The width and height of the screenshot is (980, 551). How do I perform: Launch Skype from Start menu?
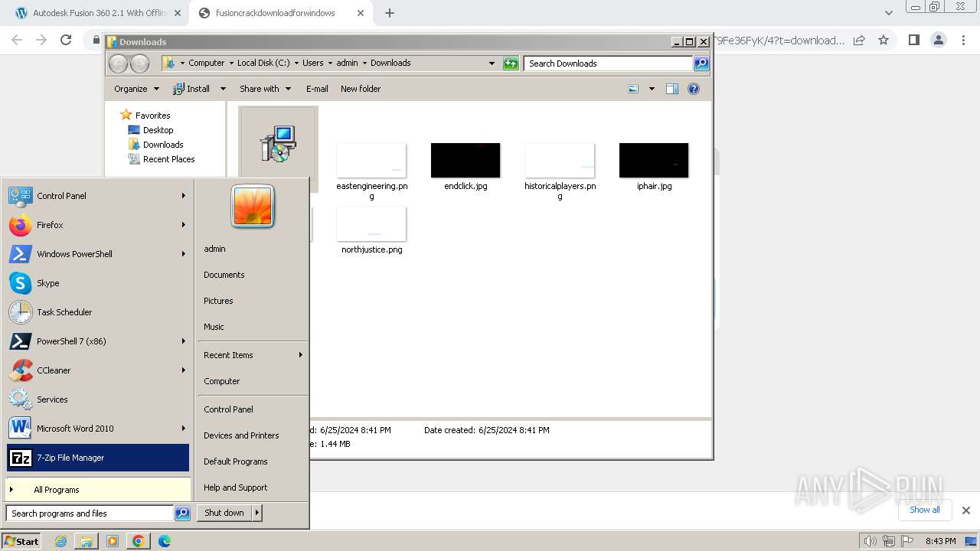point(97,283)
